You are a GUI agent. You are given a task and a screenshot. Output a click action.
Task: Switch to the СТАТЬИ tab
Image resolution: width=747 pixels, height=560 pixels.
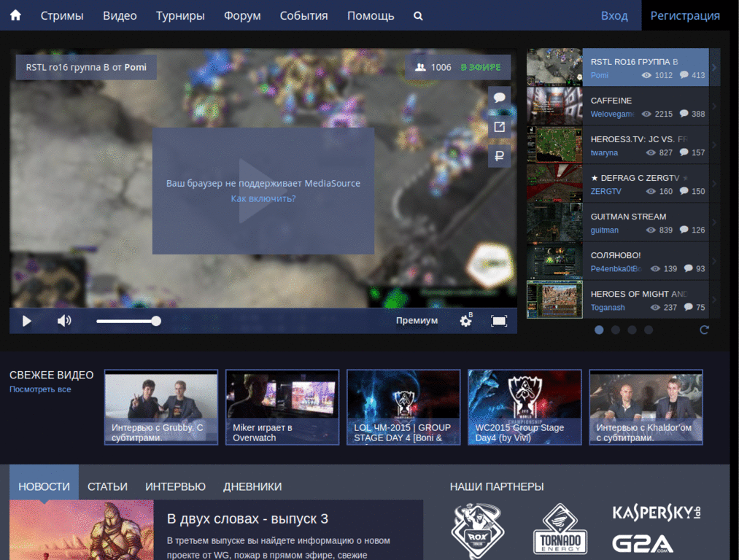pos(107,486)
